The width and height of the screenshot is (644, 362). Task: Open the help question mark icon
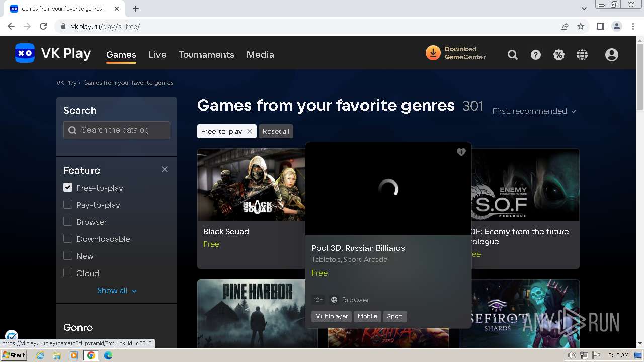pyautogui.click(x=536, y=55)
